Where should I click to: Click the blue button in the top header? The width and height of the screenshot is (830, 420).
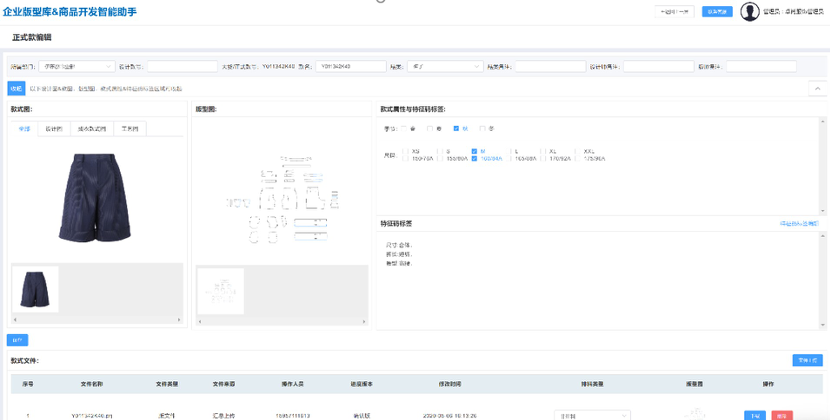(717, 12)
